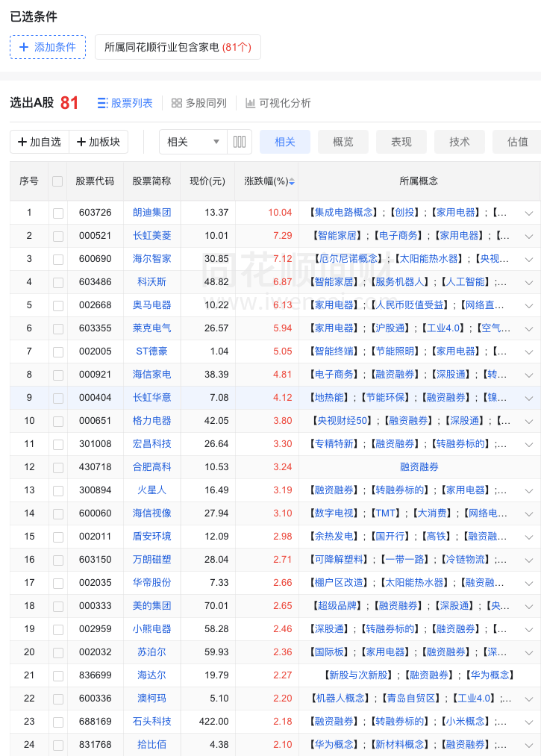Image resolution: width=541 pixels, height=756 pixels.
Task: Check the box for 长虹美菱 row
Action: [58, 237]
